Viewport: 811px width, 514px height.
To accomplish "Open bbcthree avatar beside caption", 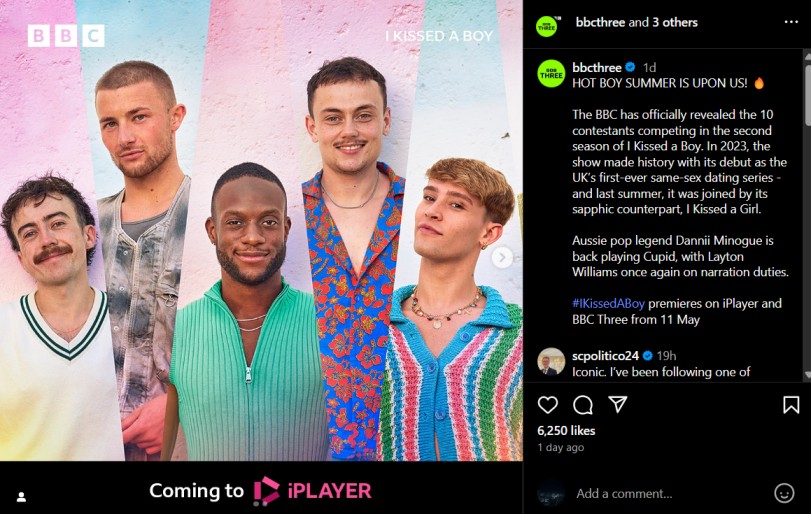I will [x=551, y=73].
